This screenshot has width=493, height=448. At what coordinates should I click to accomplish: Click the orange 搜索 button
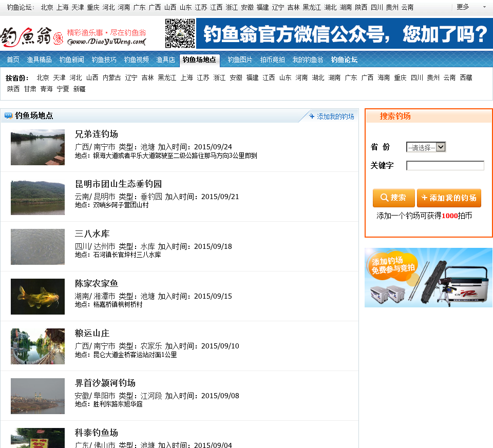coord(394,198)
